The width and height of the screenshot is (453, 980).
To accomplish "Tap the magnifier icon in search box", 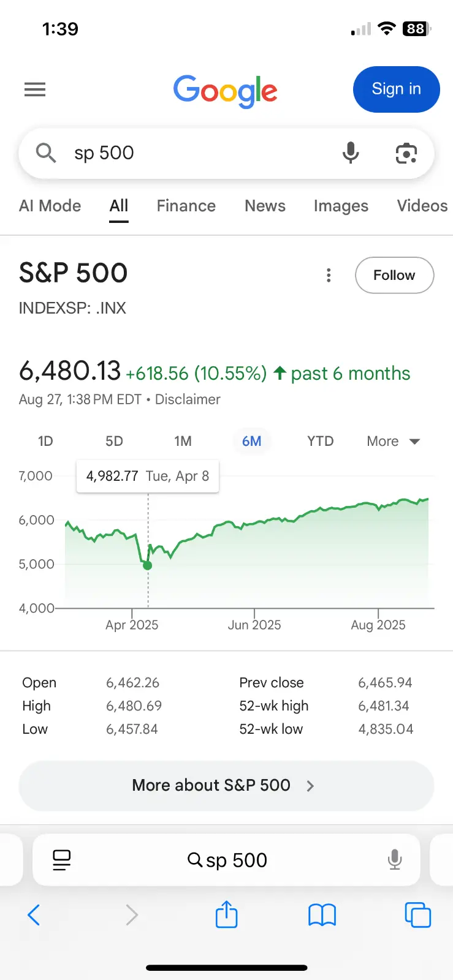I will point(46,153).
